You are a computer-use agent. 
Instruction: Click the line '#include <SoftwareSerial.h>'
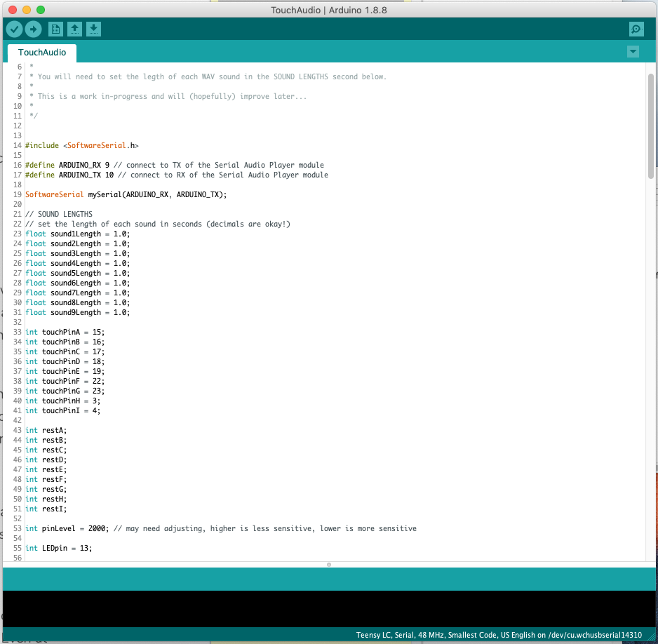pyautogui.click(x=82, y=146)
